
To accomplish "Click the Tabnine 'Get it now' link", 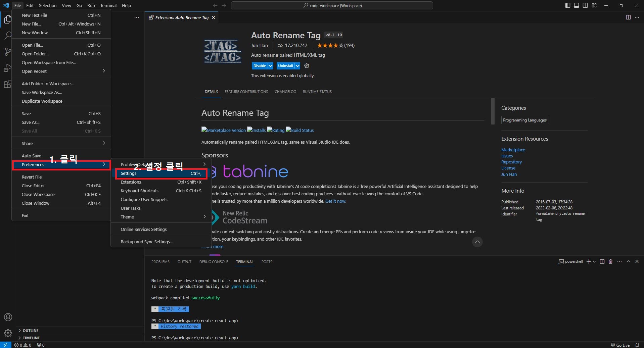I will 335,201.
